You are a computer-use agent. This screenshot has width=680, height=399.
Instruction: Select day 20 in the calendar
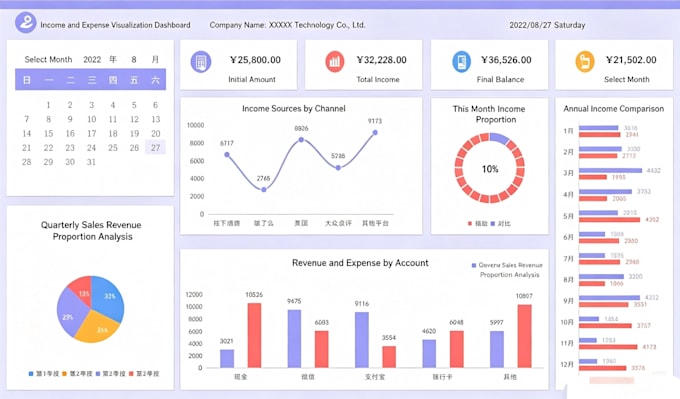156,134
